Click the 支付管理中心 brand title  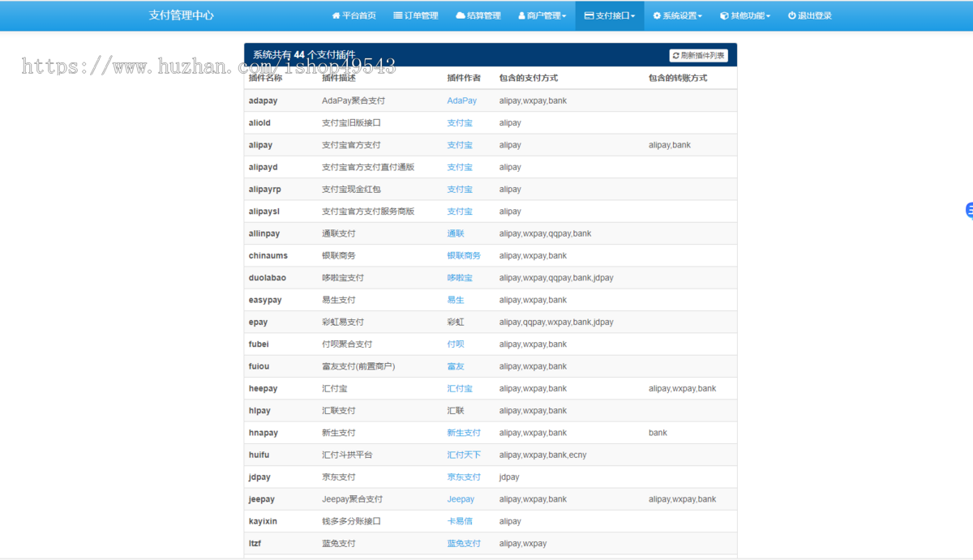(x=182, y=15)
